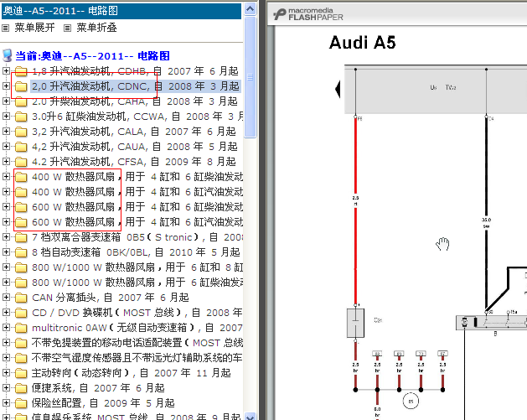The image size is (527, 420).
Task: Click folder icon for 便捷系统
Action: coord(21,388)
